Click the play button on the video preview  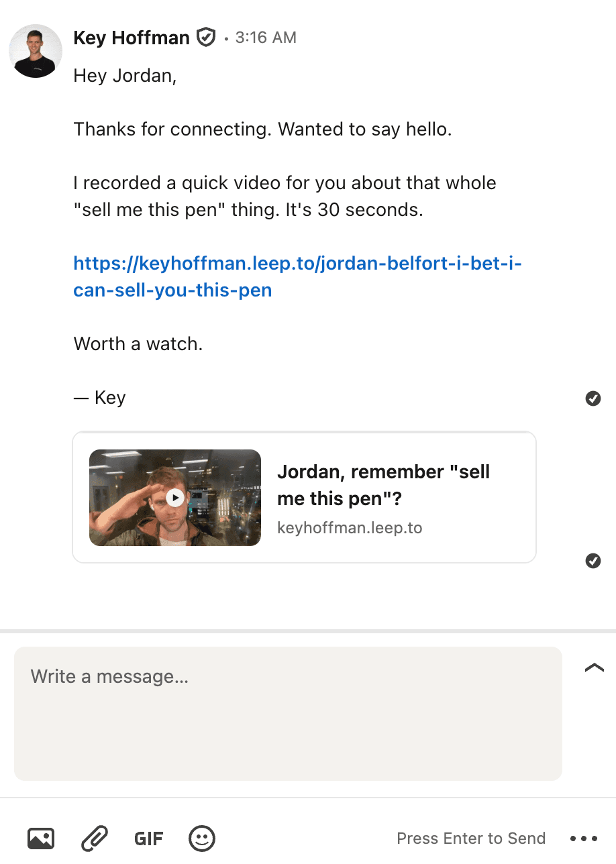point(174,497)
